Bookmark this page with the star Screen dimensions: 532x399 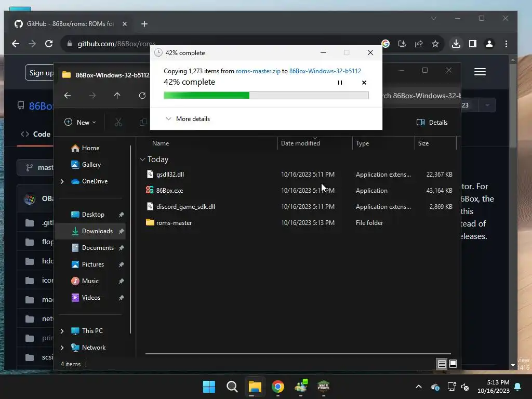point(435,44)
